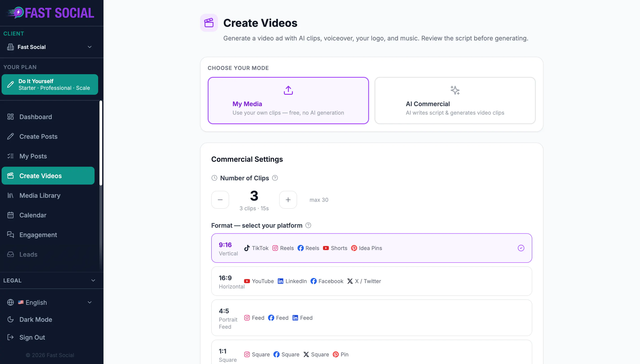
Task: Click the Calendar icon in sidebar
Action: 11,215
